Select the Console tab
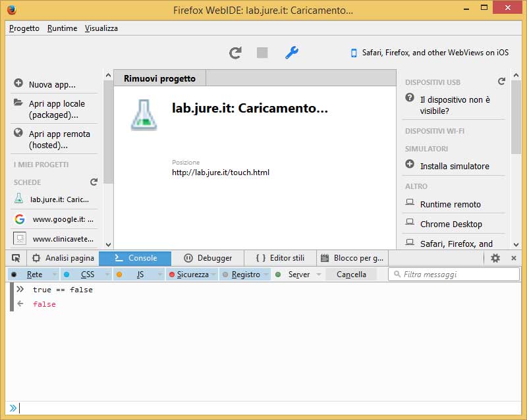The height and width of the screenshot is (420, 527). tap(135, 258)
